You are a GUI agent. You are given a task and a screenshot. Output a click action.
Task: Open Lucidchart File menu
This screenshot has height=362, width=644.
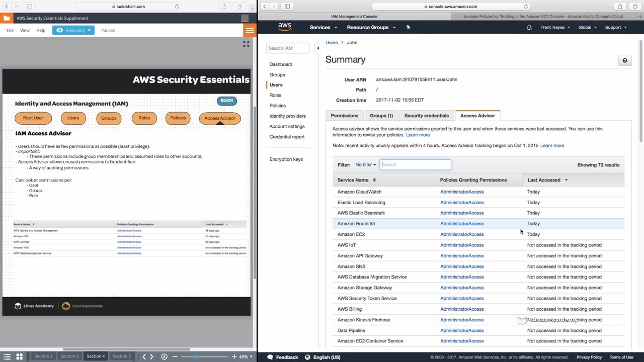tap(10, 30)
